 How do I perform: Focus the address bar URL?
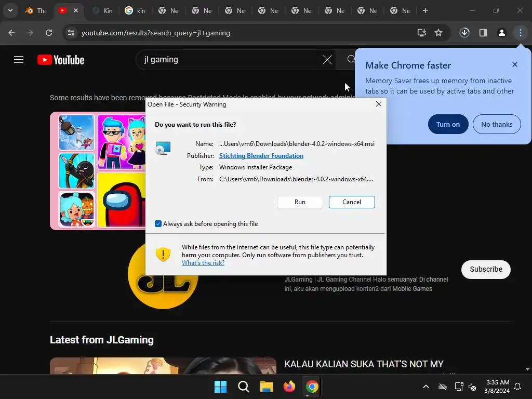point(156,33)
